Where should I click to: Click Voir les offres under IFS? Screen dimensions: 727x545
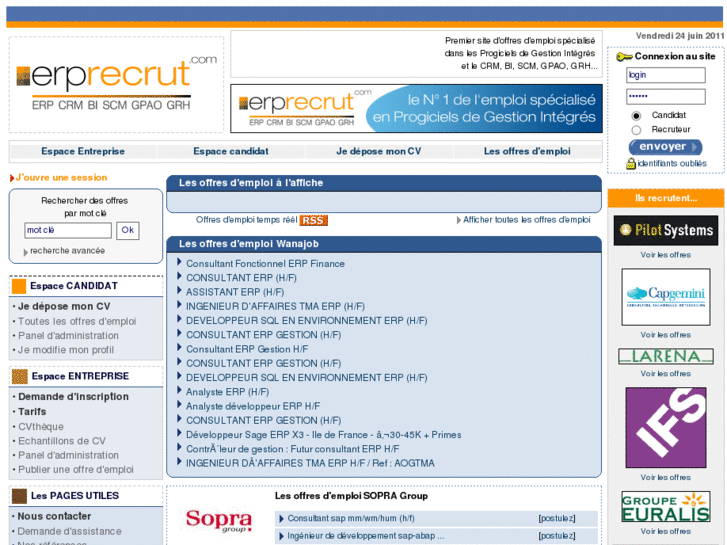pyautogui.click(x=666, y=478)
